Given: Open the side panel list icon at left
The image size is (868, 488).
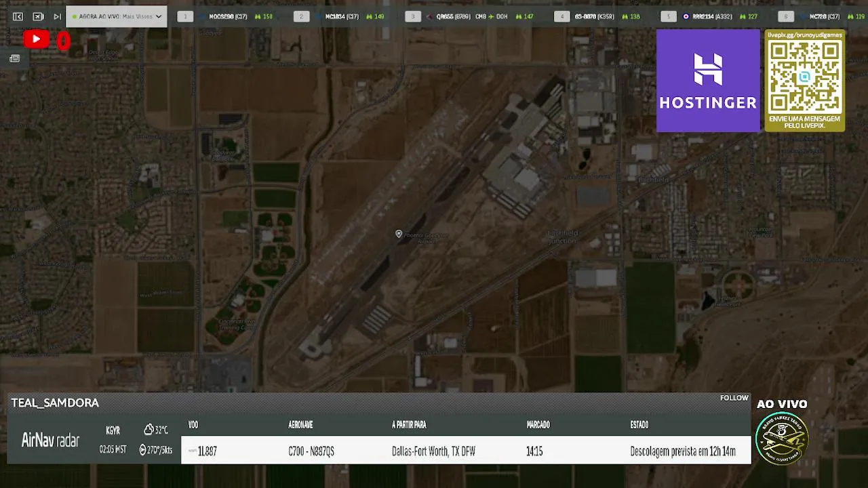Looking at the screenshot, I should [x=14, y=58].
